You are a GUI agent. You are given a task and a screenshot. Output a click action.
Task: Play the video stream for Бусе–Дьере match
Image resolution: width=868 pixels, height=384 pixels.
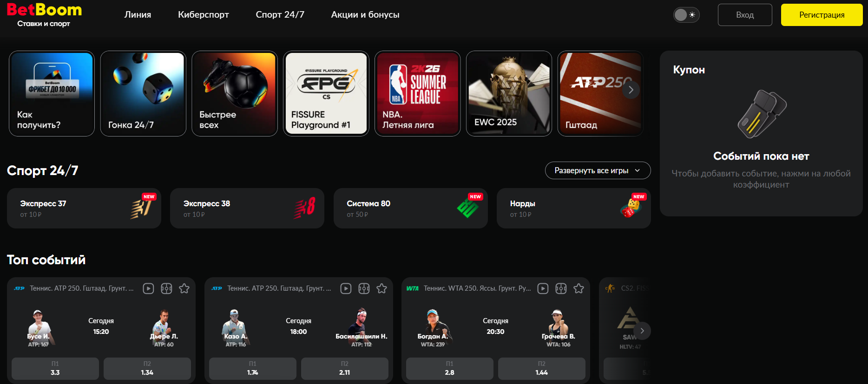(148, 288)
